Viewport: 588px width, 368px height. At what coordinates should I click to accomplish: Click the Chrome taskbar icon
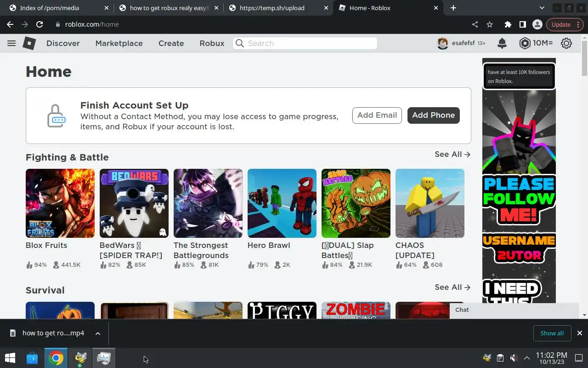point(56,358)
